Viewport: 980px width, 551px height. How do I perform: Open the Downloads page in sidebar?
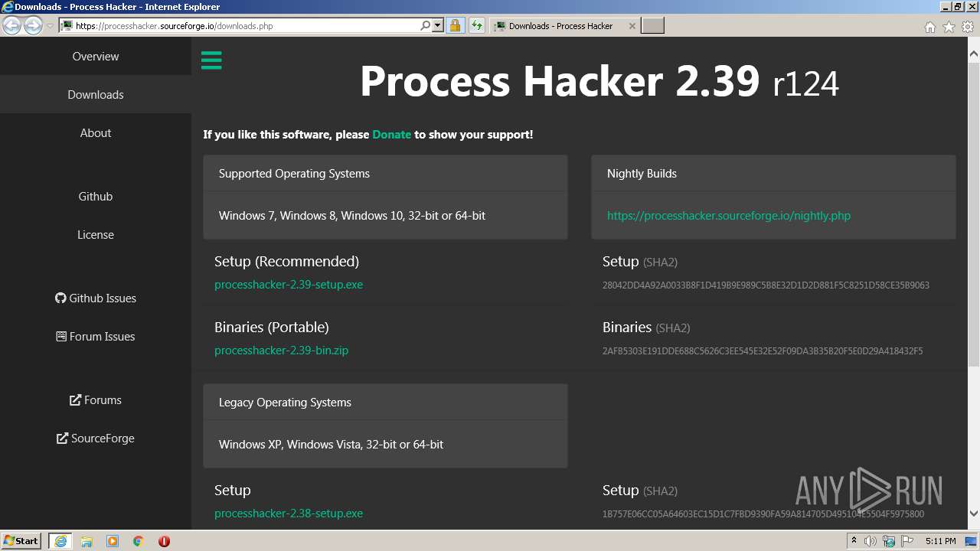click(96, 94)
